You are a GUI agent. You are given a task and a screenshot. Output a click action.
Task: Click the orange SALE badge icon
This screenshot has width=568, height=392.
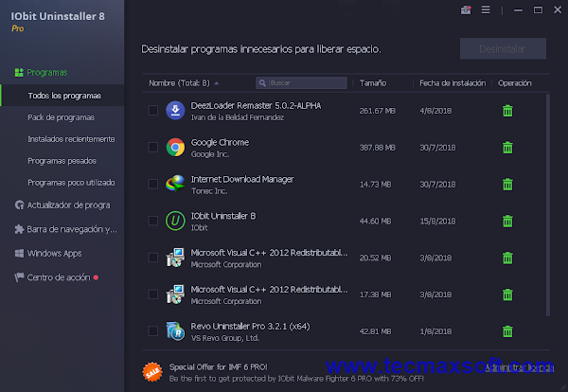tap(152, 372)
